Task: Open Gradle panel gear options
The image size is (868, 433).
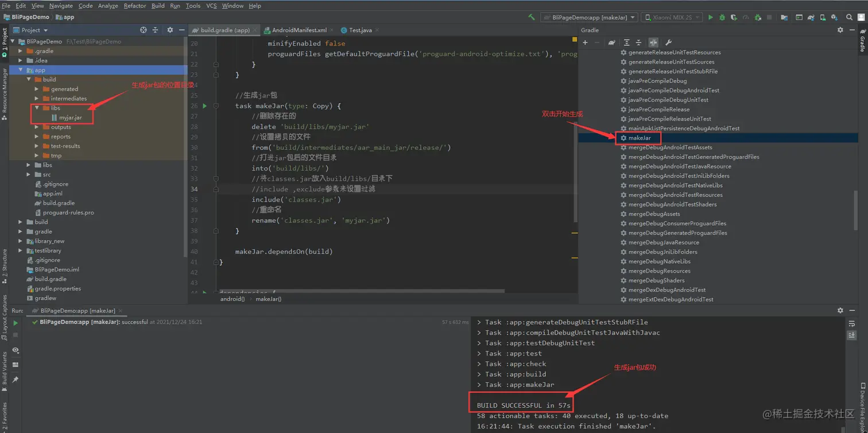Action: click(840, 30)
